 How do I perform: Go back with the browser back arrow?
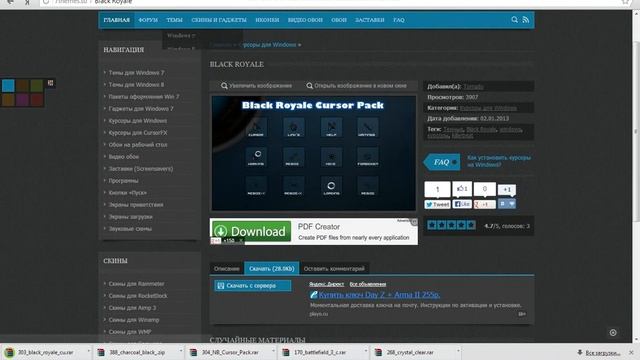click(10, 2)
